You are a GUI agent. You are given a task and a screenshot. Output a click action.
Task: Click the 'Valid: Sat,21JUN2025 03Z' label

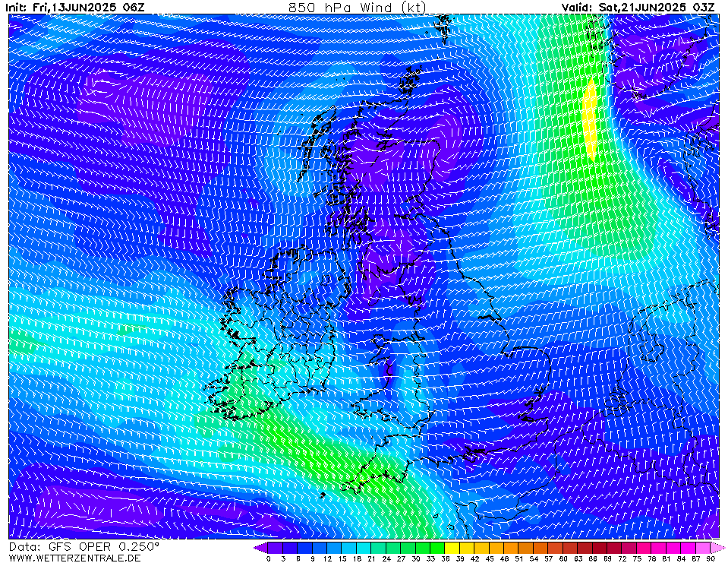(638, 7)
